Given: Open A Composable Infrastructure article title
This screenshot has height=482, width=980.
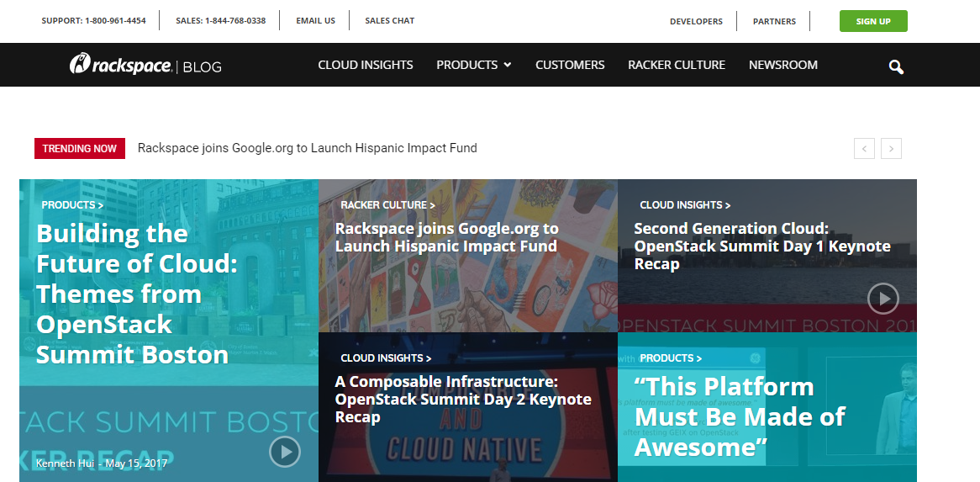Looking at the screenshot, I should point(463,399).
